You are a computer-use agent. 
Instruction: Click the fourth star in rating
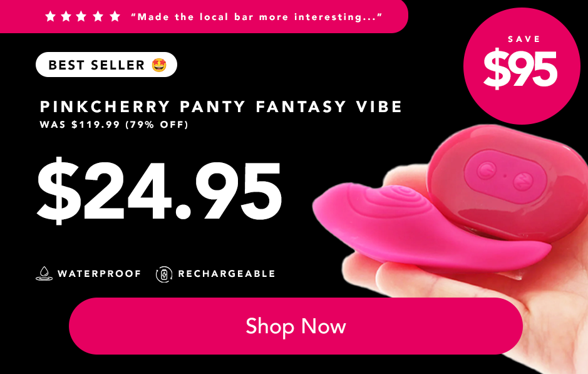98,16
